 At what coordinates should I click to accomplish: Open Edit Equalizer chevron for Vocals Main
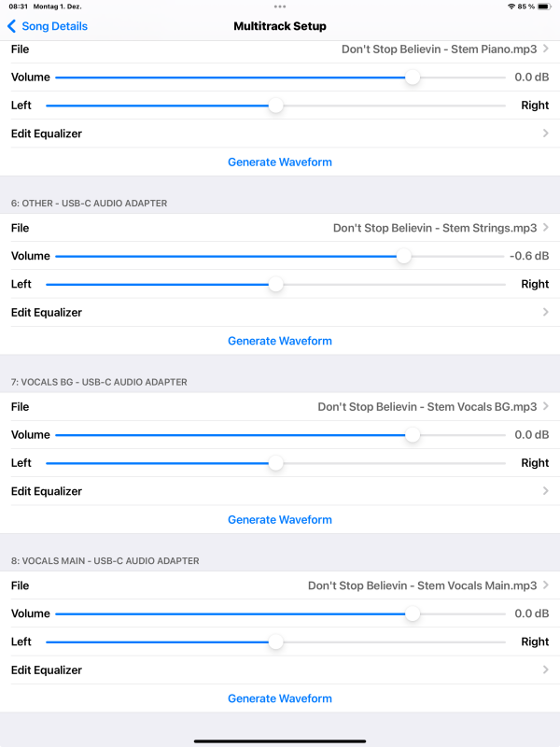545,669
